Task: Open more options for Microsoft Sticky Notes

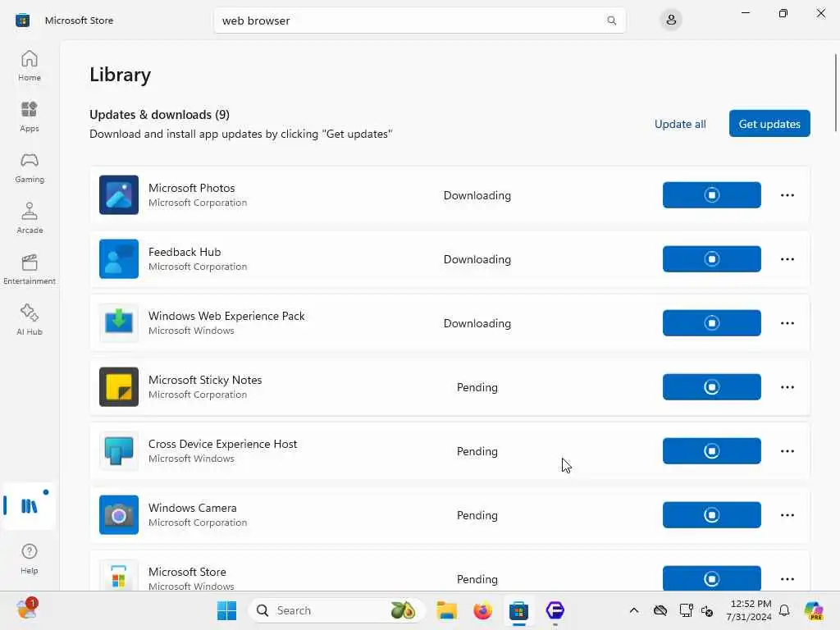Action: pyautogui.click(x=787, y=387)
